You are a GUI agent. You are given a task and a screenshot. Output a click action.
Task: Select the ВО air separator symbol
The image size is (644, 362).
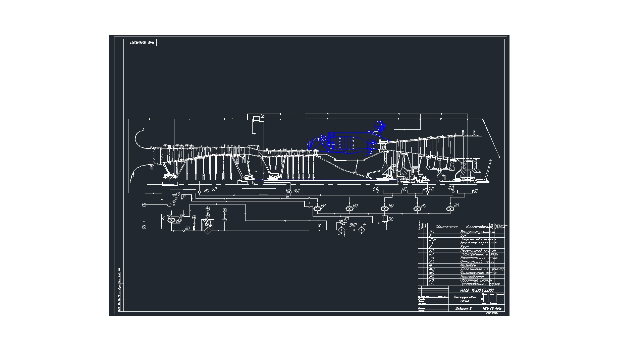pyautogui.click(x=384, y=219)
